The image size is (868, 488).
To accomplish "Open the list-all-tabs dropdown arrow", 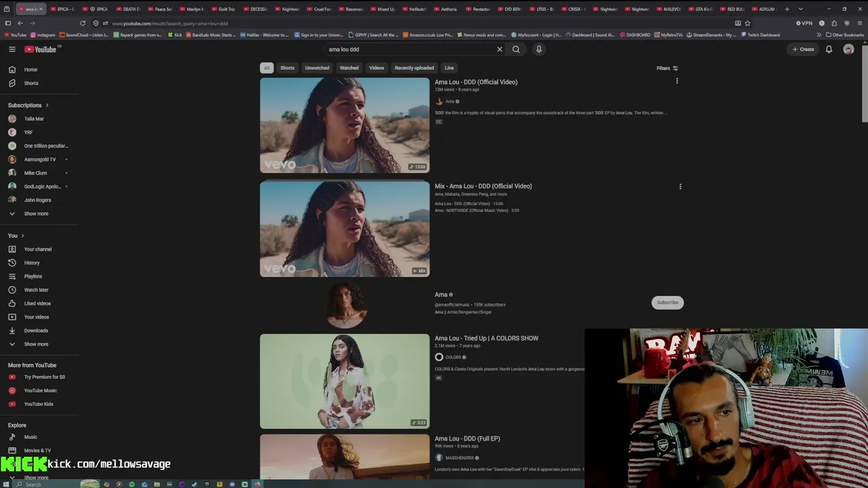I will (x=801, y=9).
